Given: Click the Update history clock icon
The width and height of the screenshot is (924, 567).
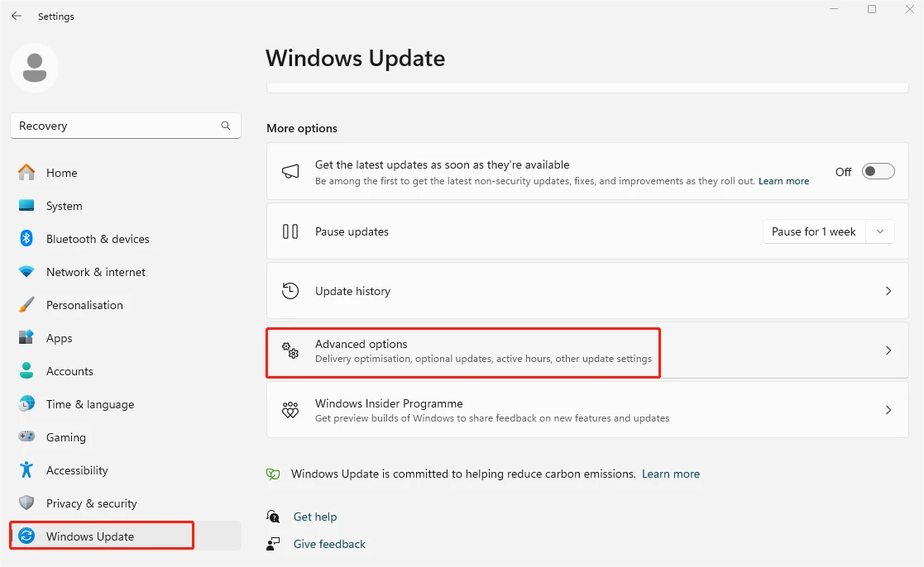Looking at the screenshot, I should coord(290,291).
